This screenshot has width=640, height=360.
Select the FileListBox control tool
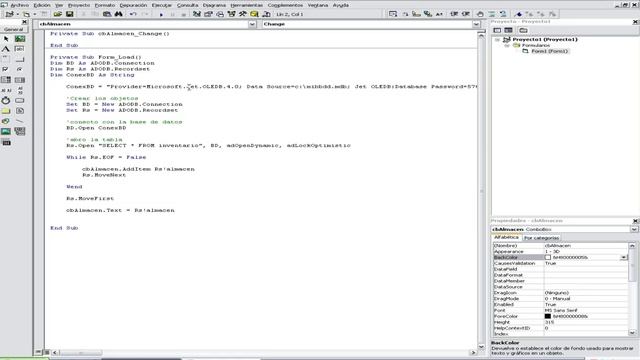(x=20, y=111)
